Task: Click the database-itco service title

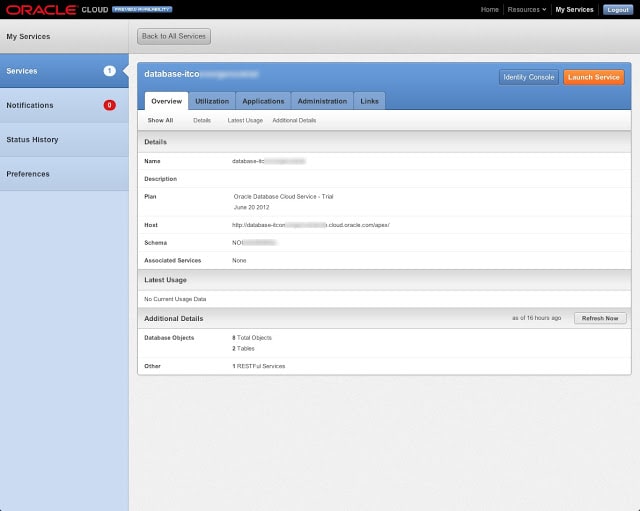Action: (x=201, y=74)
